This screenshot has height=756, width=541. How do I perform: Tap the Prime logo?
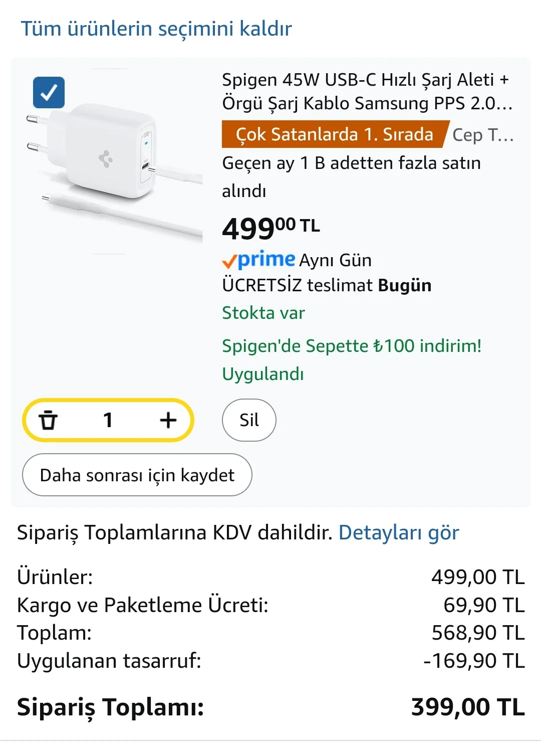click(x=258, y=260)
